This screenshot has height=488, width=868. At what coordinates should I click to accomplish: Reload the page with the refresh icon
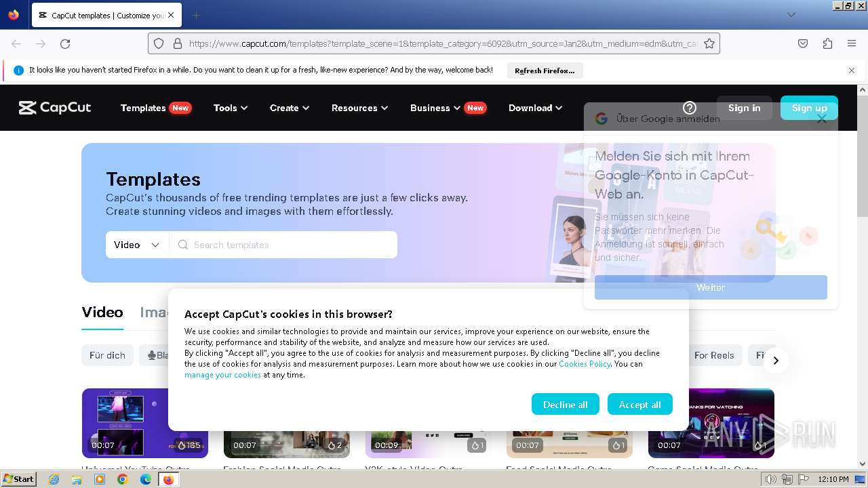[x=65, y=43]
